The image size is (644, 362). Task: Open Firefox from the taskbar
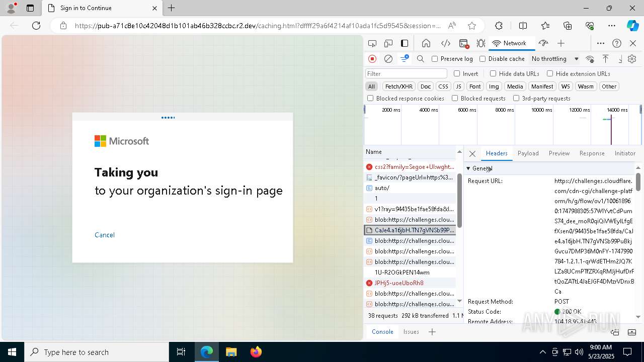click(x=256, y=352)
